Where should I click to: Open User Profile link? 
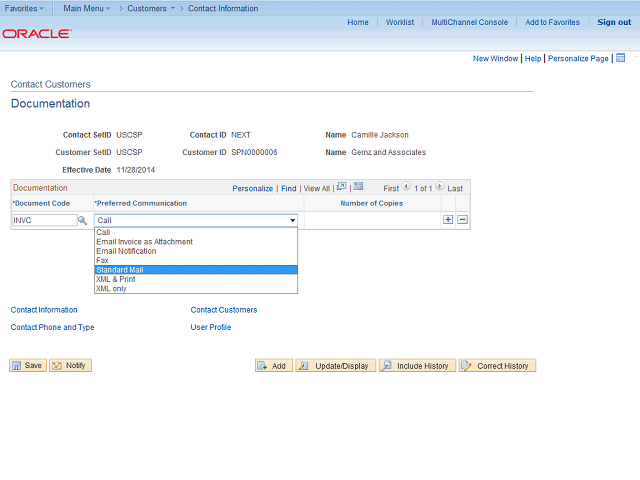(211, 327)
